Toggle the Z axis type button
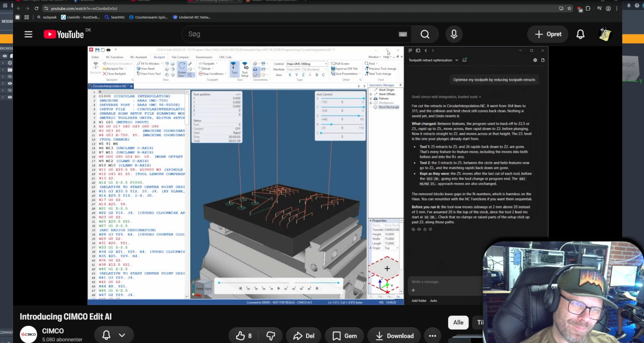 coord(303,75)
